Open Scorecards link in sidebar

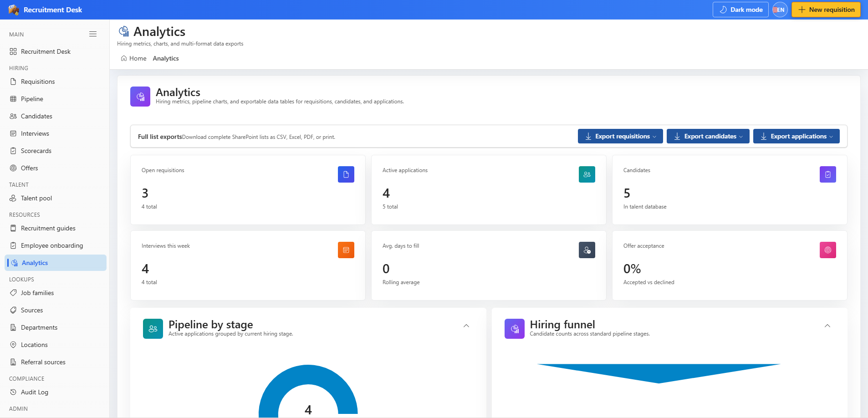(56, 151)
